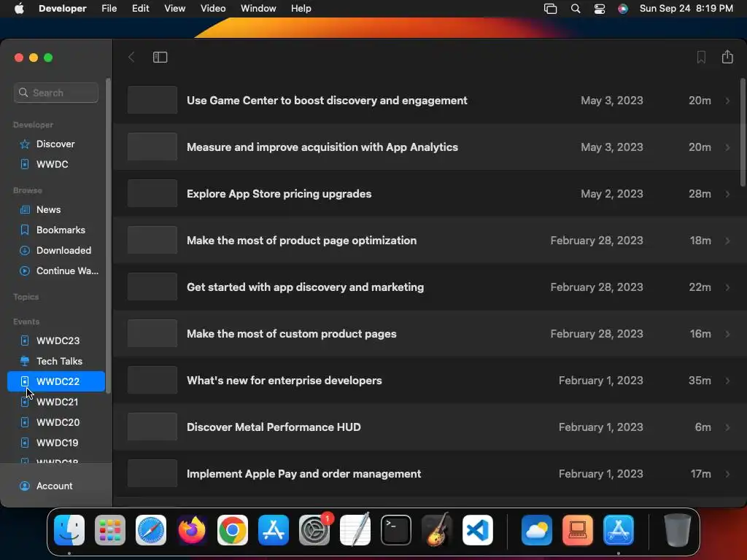Expand the Topics section header

coord(26,297)
